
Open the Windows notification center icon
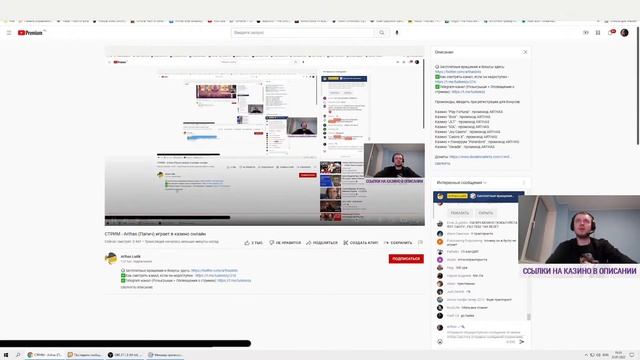pos(632,355)
